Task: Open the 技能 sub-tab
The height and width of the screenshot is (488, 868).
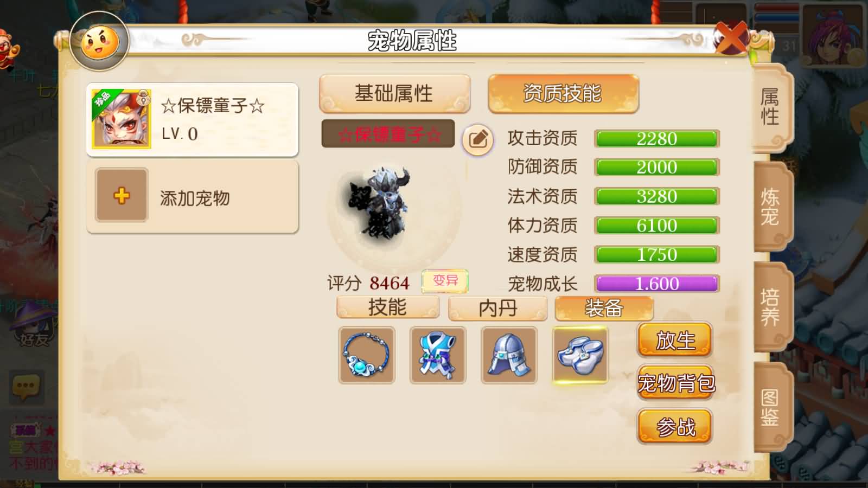Action: [387, 307]
